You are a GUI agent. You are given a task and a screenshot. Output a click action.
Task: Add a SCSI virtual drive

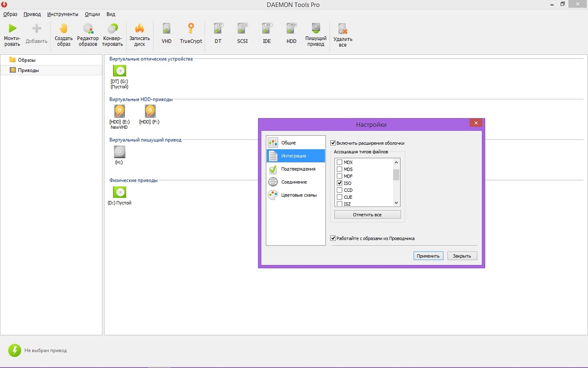tap(242, 34)
